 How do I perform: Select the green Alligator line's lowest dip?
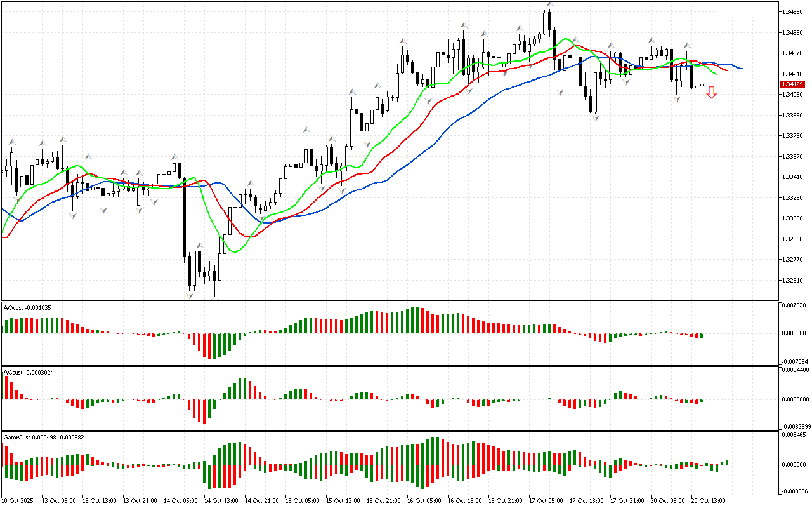tap(235, 251)
